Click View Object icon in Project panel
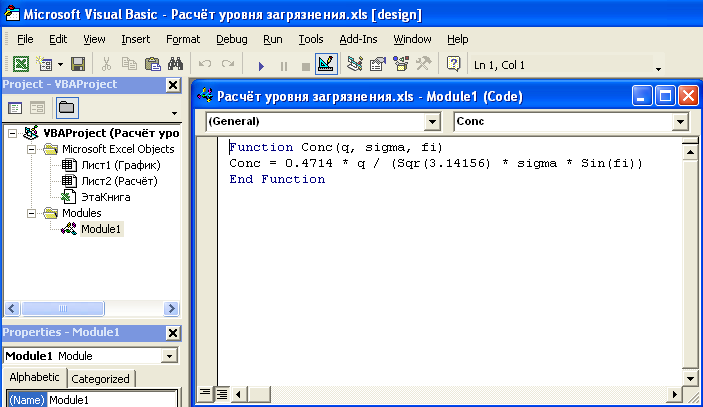This screenshot has height=407, width=703. click(x=37, y=108)
